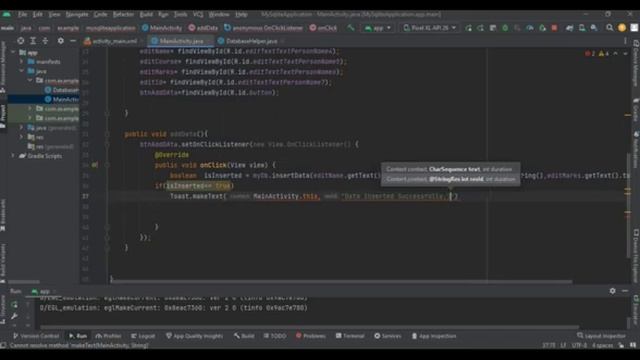Click the Expand All icon in Project panel

pyautogui.click(x=33, y=41)
